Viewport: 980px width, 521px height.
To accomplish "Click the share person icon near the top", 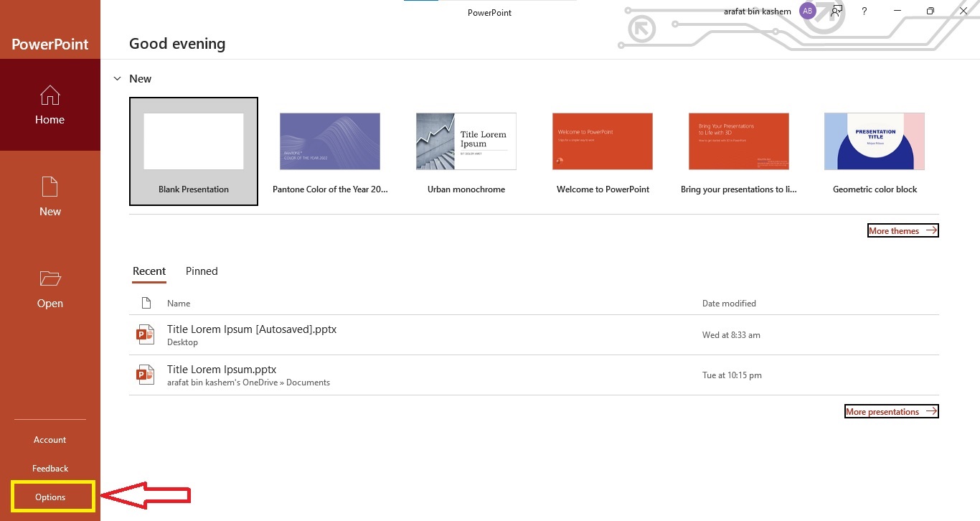I will [836, 11].
